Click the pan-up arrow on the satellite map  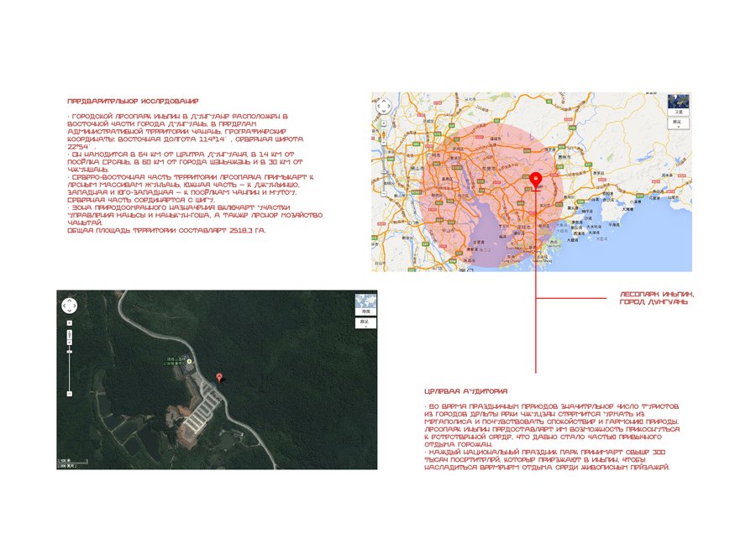tap(70, 300)
